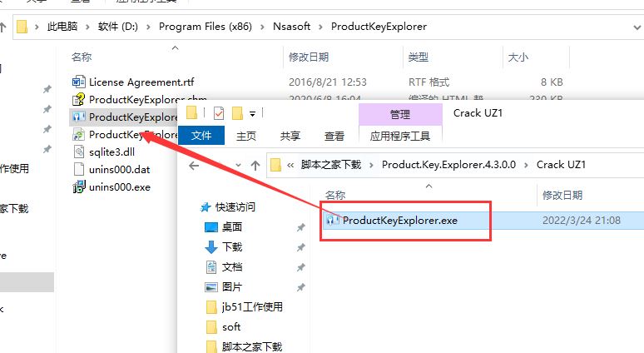Select the unins000.dat file icon
644x353 pixels.
point(78,169)
